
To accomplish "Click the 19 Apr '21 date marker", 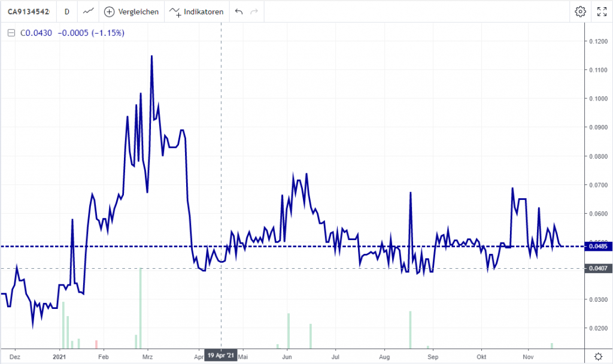I will (221, 356).
